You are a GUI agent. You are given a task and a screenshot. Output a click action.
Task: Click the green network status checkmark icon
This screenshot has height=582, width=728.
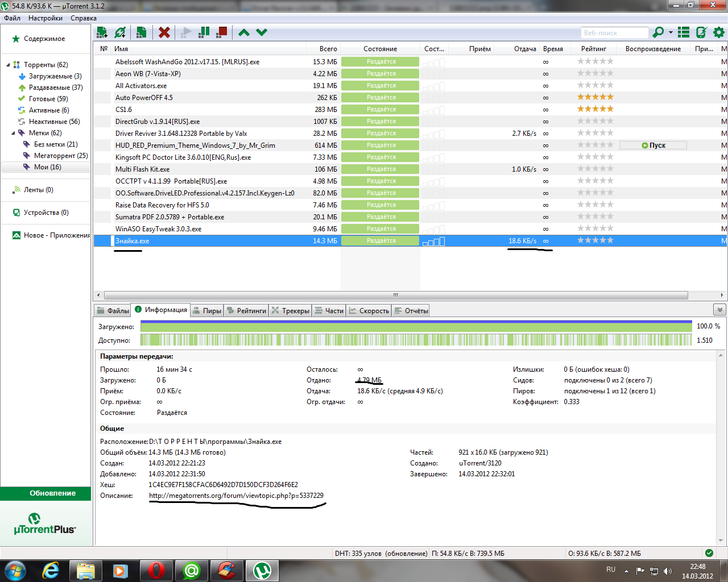709,553
